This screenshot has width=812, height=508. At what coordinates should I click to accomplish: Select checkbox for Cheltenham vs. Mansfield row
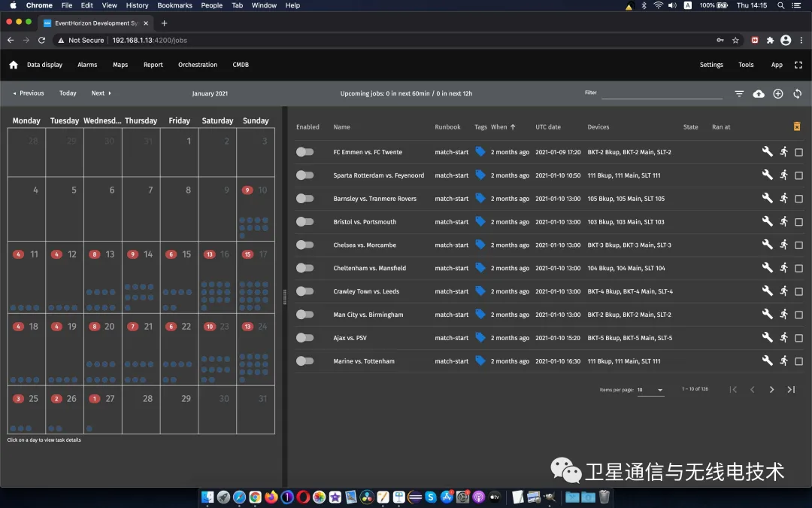(x=798, y=269)
